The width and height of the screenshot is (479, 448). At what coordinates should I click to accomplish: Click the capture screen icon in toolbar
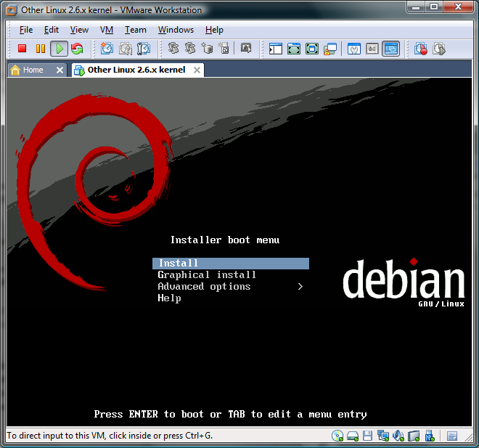click(x=246, y=48)
